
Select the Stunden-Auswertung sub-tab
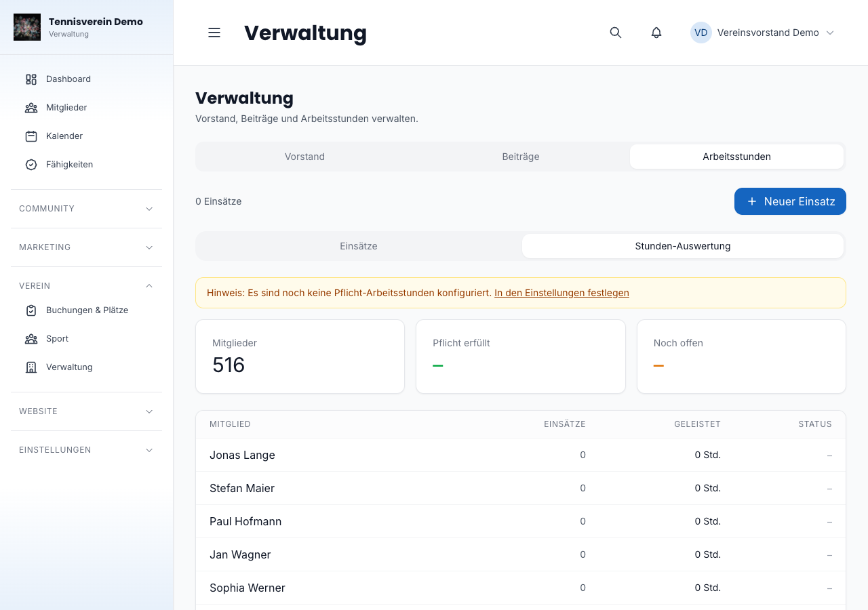click(683, 246)
